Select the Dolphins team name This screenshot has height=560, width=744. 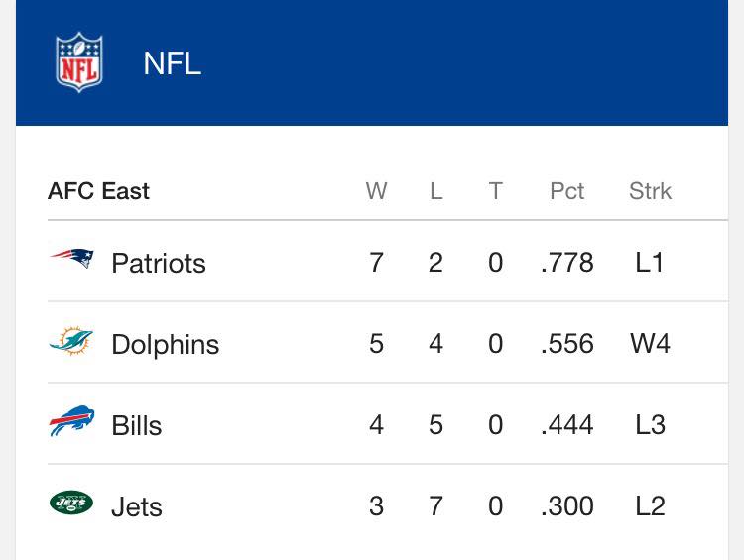click(x=165, y=344)
